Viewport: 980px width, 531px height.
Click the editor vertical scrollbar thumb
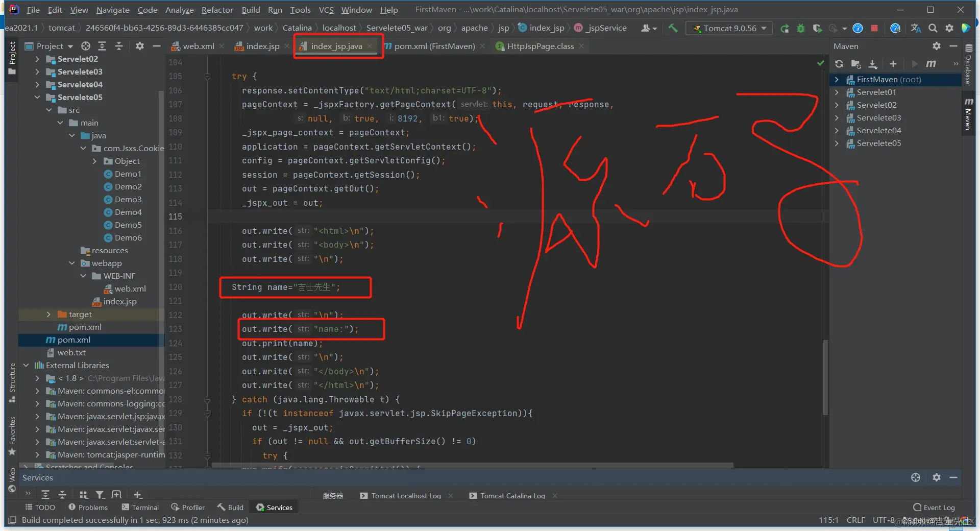[825, 378]
